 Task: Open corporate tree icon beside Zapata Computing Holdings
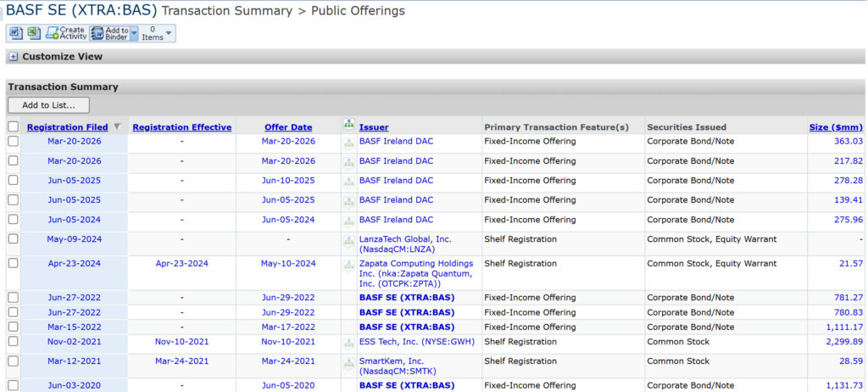point(348,266)
